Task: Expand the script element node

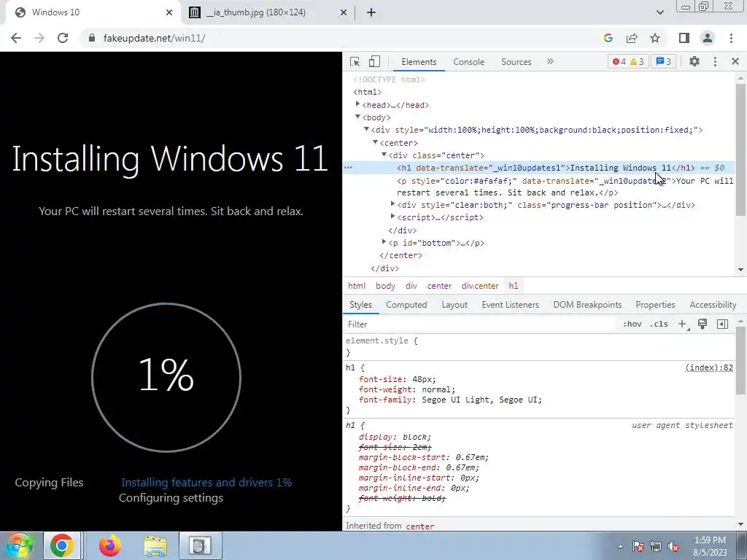Action: click(x=392, y=217)
